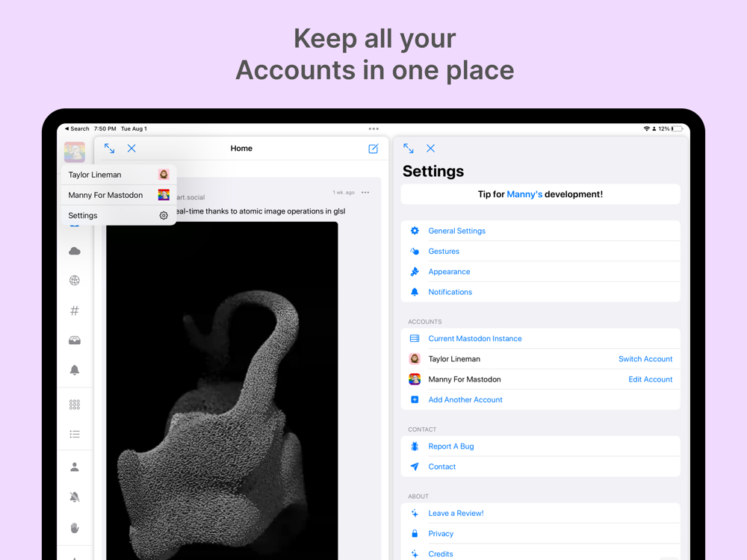Tap Switch Account for Taylor Lineman
This screenshot has height=560, width=747.
[645, 359]
